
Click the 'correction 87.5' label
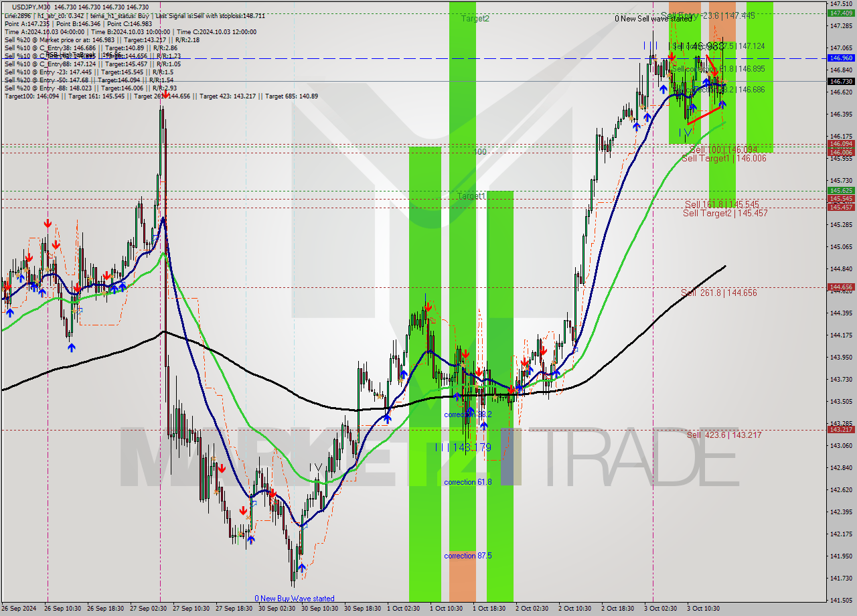(467, 556)
